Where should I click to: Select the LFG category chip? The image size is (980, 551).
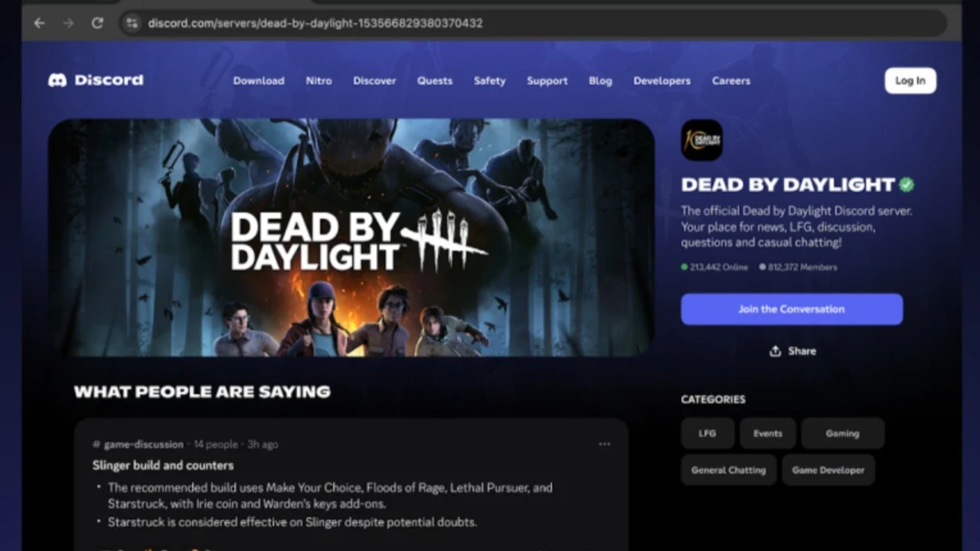(707, 433)
